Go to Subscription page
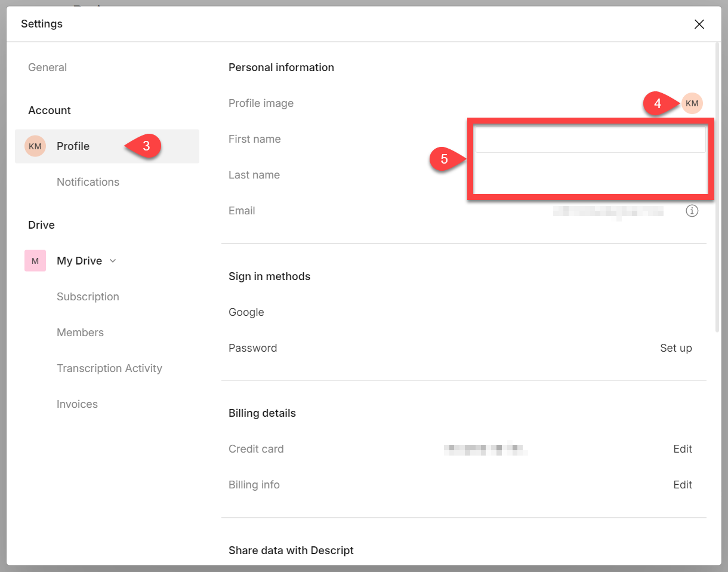This screenshot has height=572, width=728. [88, 297]
